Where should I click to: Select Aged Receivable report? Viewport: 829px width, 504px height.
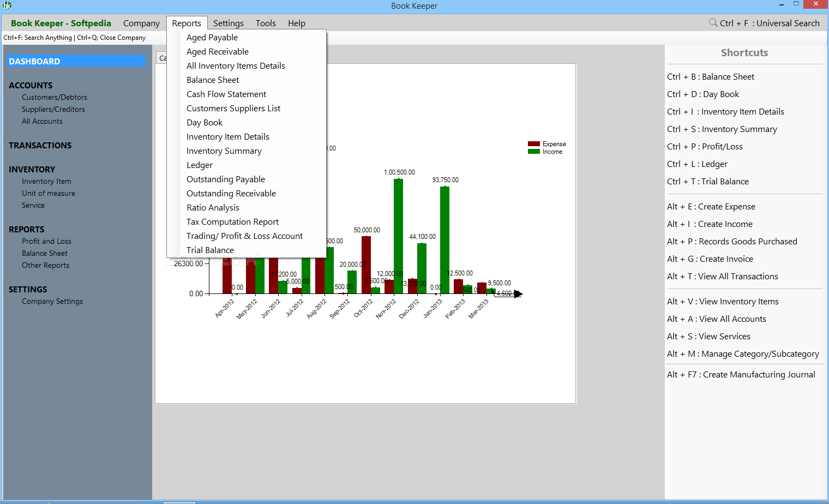(218, 51)
